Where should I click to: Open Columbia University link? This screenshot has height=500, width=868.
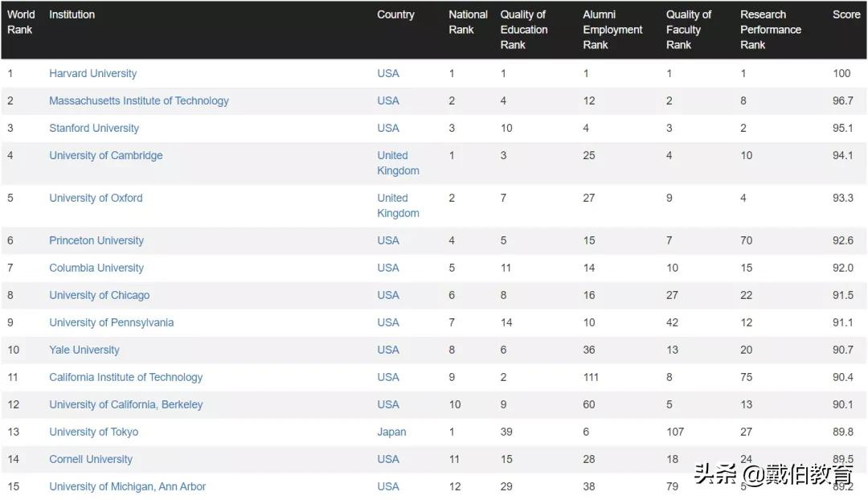(x=96, y=268)
